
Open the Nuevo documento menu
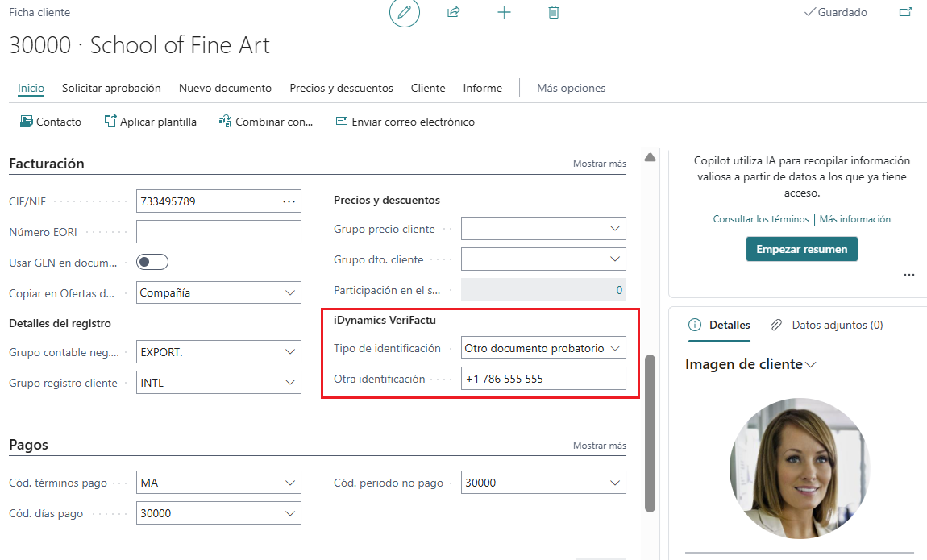225,88
